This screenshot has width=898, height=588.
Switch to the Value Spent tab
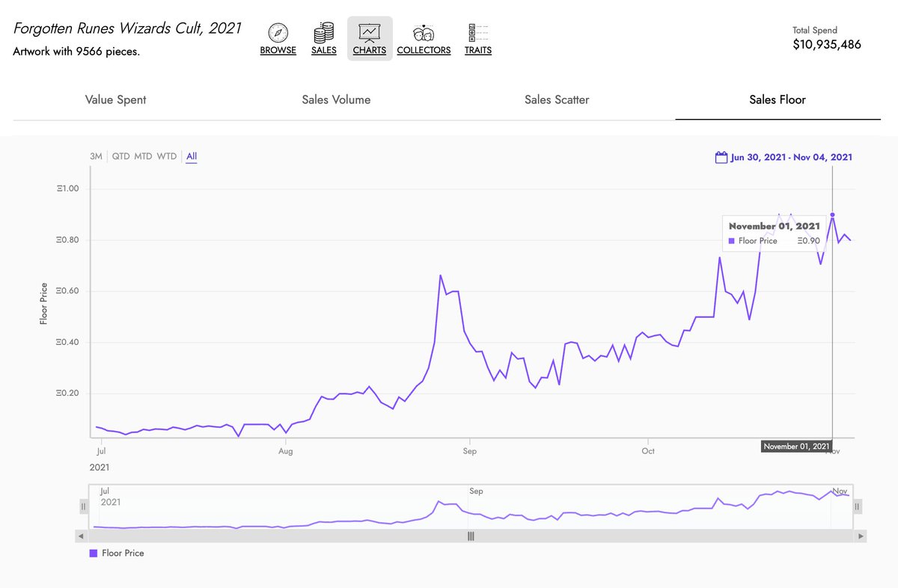click(x=116, y=99)
